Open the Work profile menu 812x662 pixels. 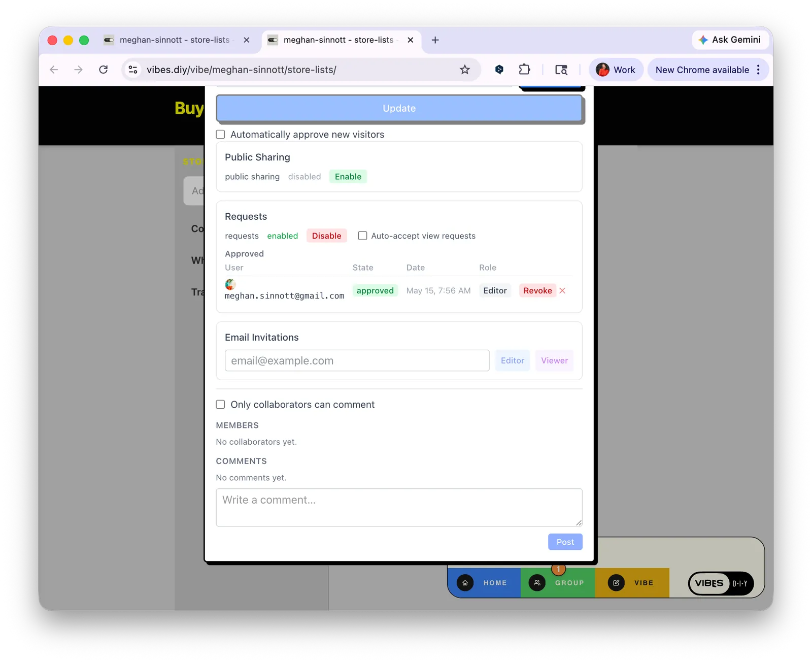pos(616,70)
